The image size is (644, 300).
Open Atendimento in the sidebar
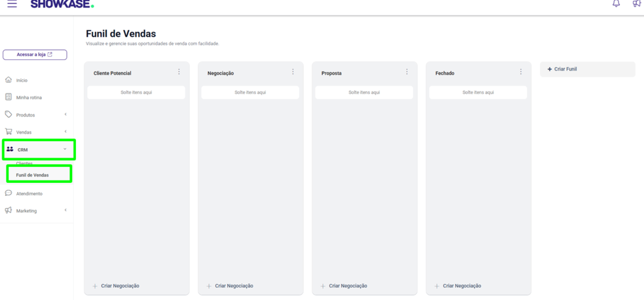click(x=29, y=194)
